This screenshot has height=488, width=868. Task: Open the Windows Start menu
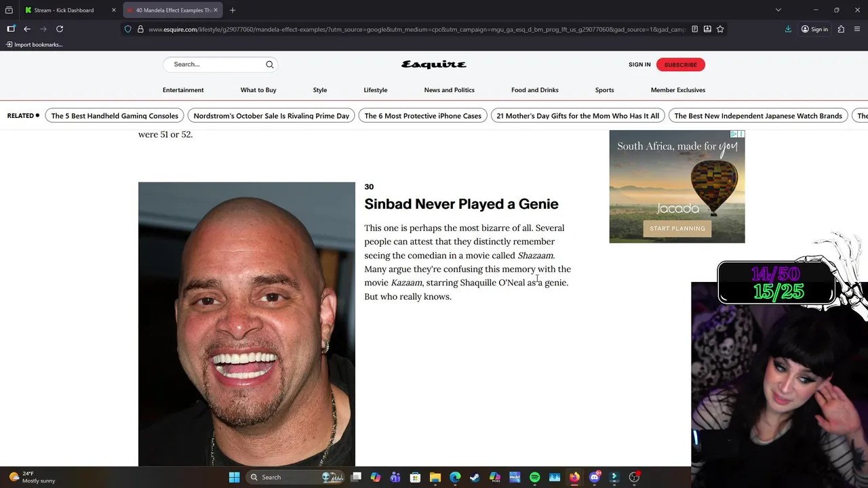tap(234, 477)
